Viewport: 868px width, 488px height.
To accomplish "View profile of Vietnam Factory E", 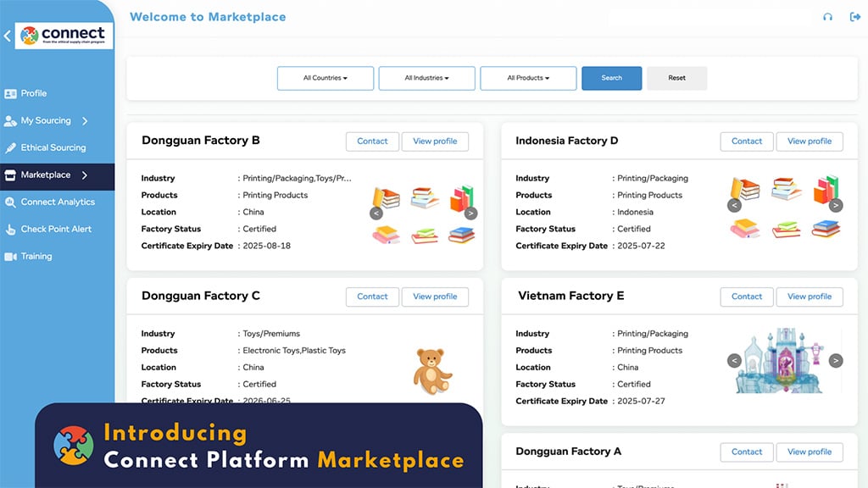I will 810,297.
